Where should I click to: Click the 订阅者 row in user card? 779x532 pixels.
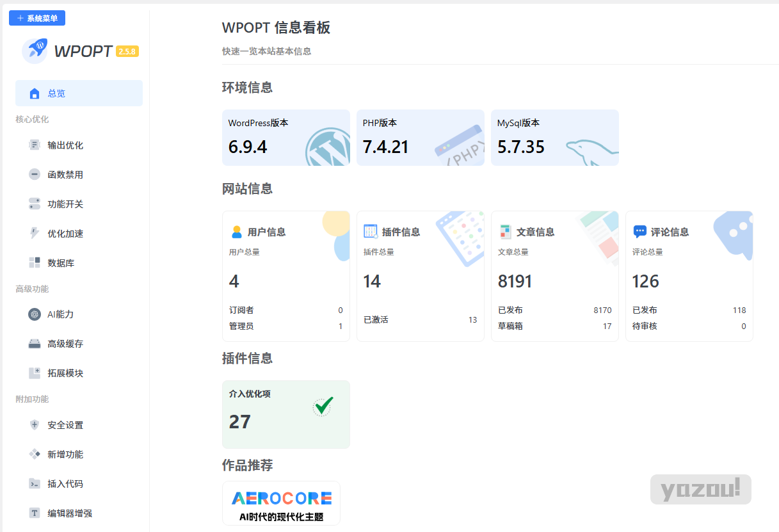pos(286,310)
